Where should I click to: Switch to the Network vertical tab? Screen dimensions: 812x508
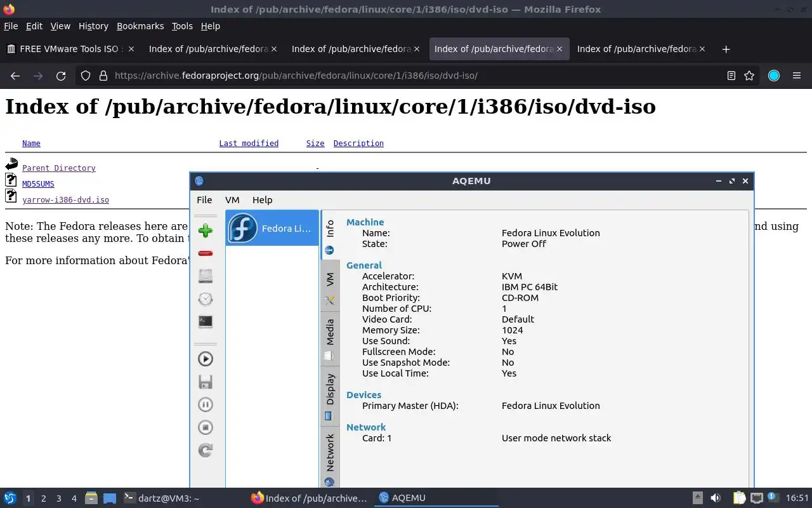330,458
